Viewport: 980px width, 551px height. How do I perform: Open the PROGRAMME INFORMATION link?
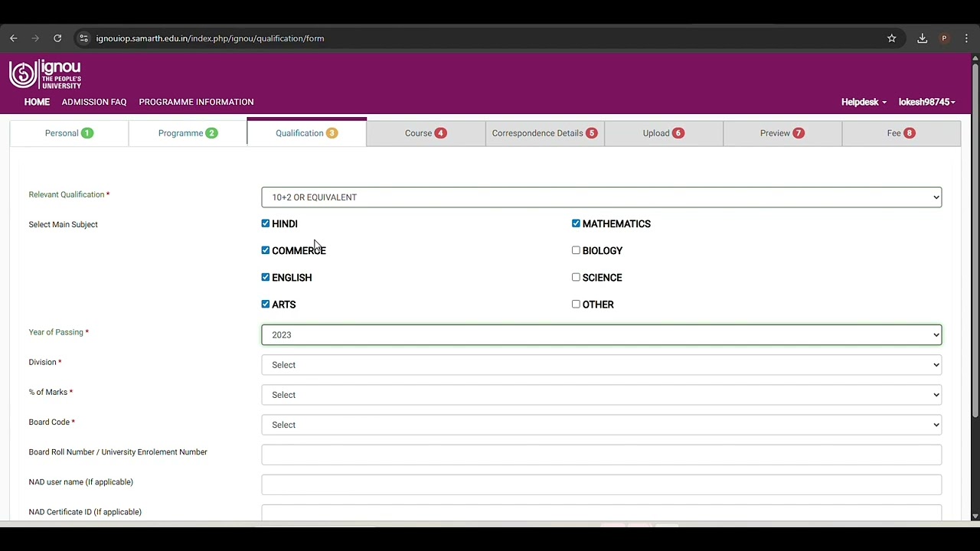point(196,102)
